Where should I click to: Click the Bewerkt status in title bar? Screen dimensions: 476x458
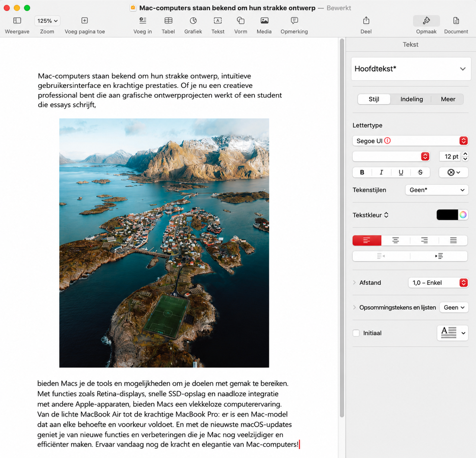(339, 8)
